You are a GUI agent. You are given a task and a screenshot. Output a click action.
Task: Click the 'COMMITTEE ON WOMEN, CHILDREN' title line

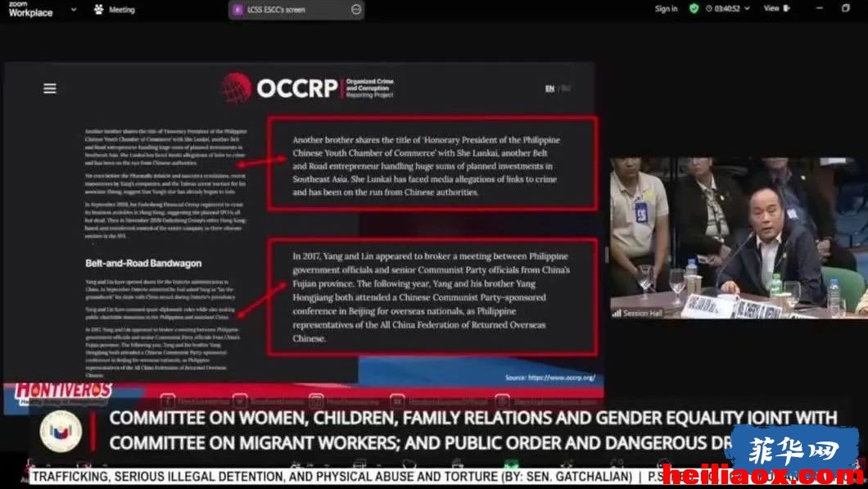[473, 418]
